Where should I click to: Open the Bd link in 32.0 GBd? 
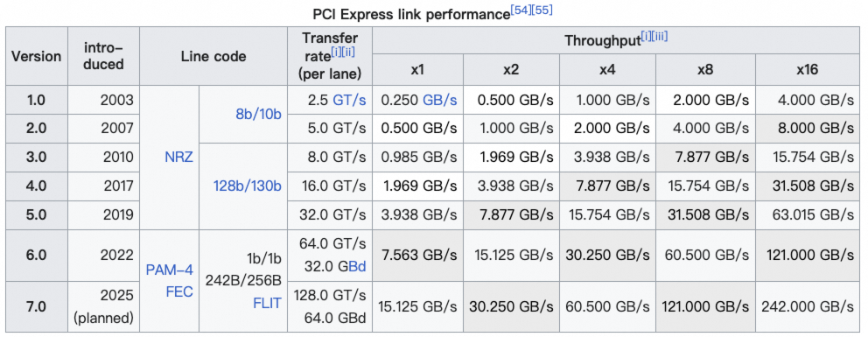pyautogui.click(x=360, y=264)
